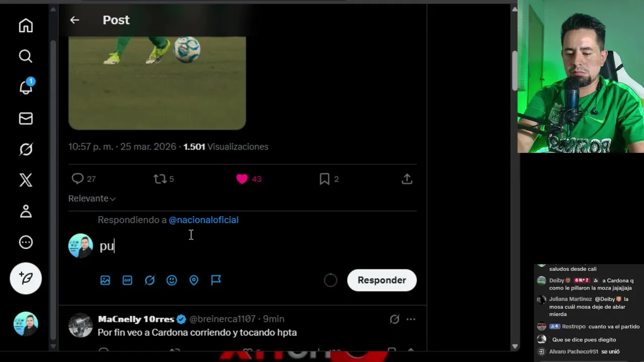The width and height of the screenshot is (644, 362).
Task: Open the Search explore icon
Action: click(26, 56)
